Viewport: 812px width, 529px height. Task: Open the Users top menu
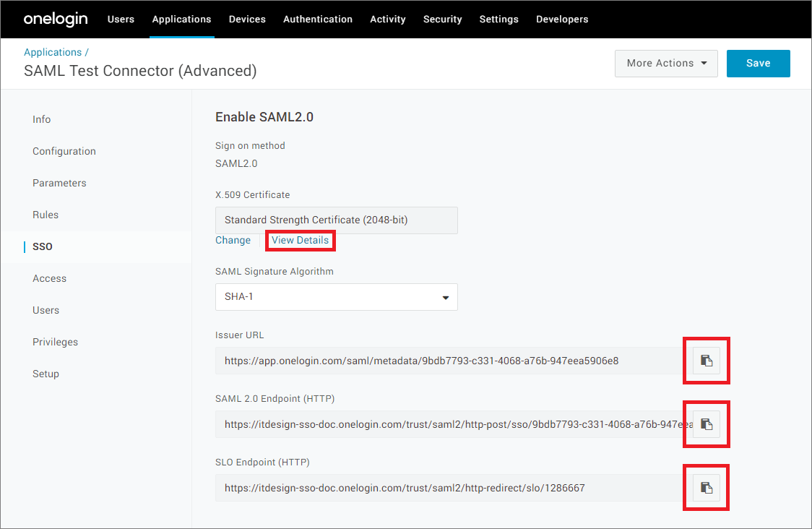pos(121,20)
